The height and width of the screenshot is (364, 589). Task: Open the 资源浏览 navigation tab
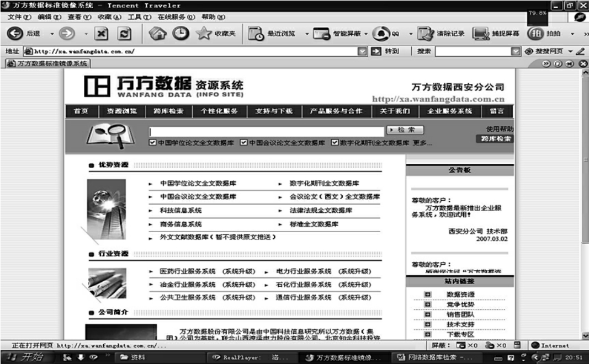122,111
